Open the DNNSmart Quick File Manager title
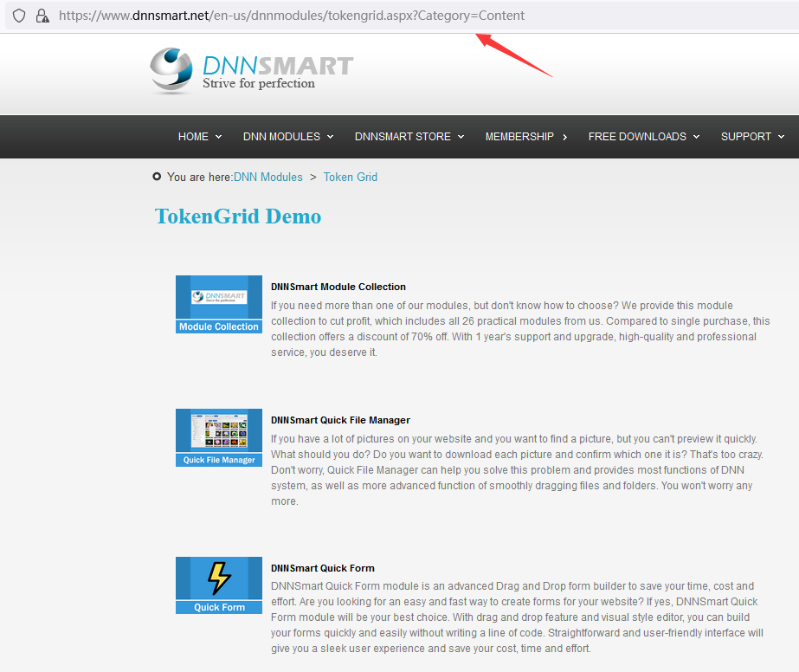Image resolution: width=799 pixels, height=672 pixels. point(340,420)
